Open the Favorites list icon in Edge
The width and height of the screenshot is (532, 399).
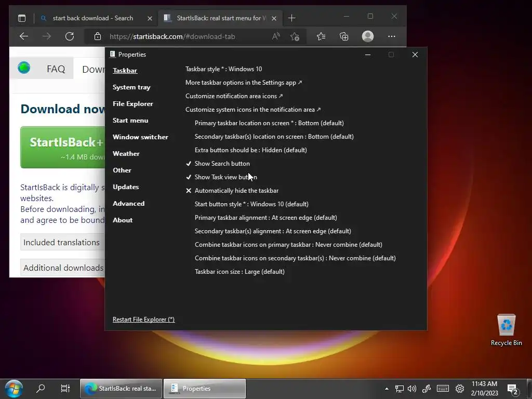coord(321,36)
